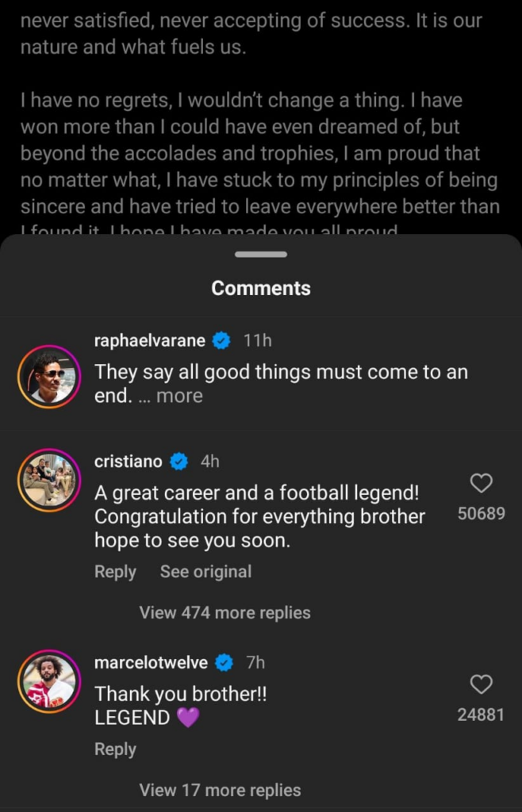
Task: Click cristiano's verified badge icon
Action: (x=179, y=462)
